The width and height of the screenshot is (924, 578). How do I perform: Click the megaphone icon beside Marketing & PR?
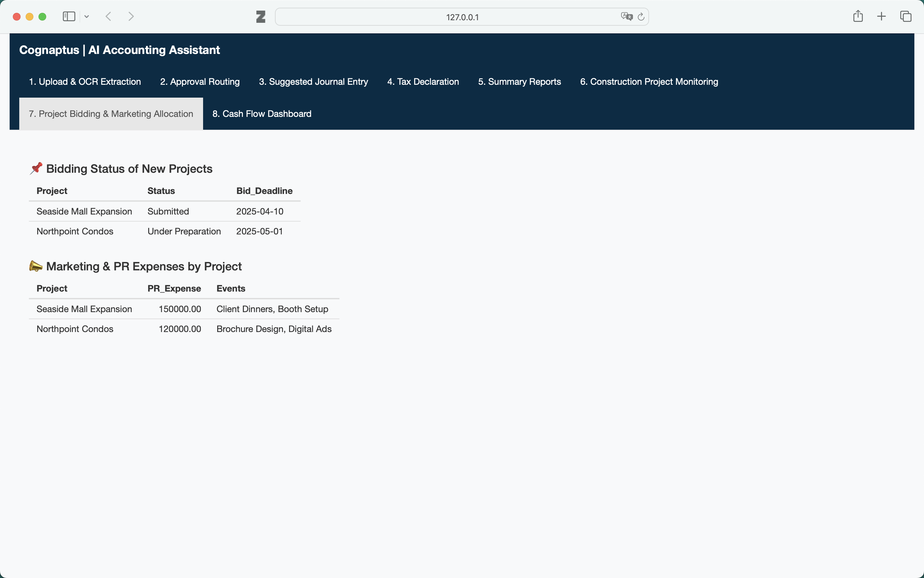(36, 266)
